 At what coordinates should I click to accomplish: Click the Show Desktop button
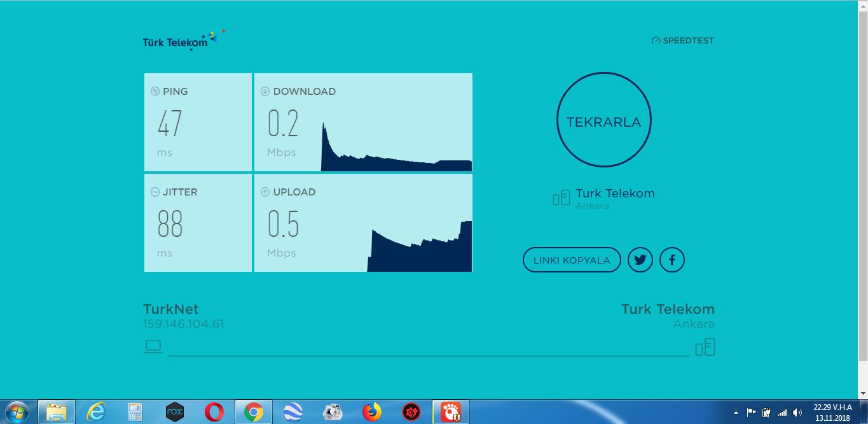point(863,412)
